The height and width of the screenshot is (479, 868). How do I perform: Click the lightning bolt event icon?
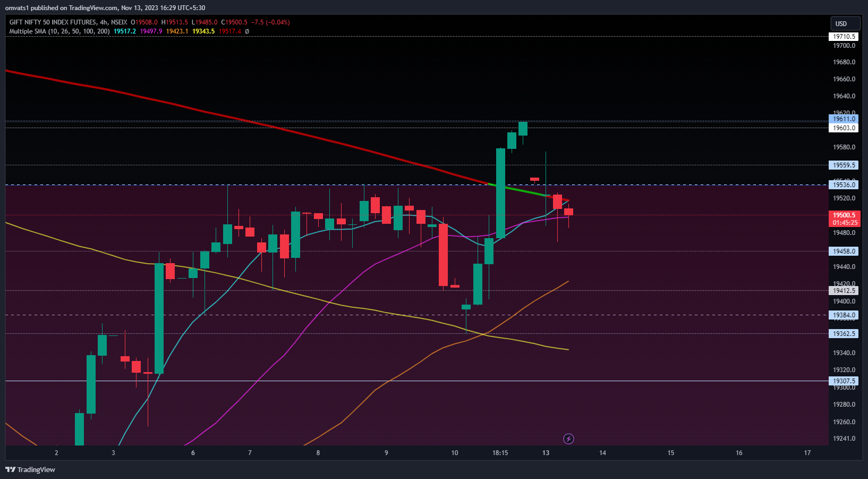click(568, 439)
